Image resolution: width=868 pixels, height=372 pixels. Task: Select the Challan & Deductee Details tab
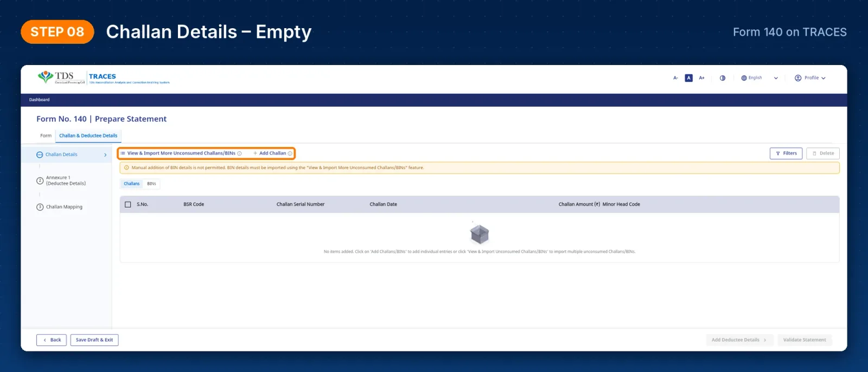(88, 136)
